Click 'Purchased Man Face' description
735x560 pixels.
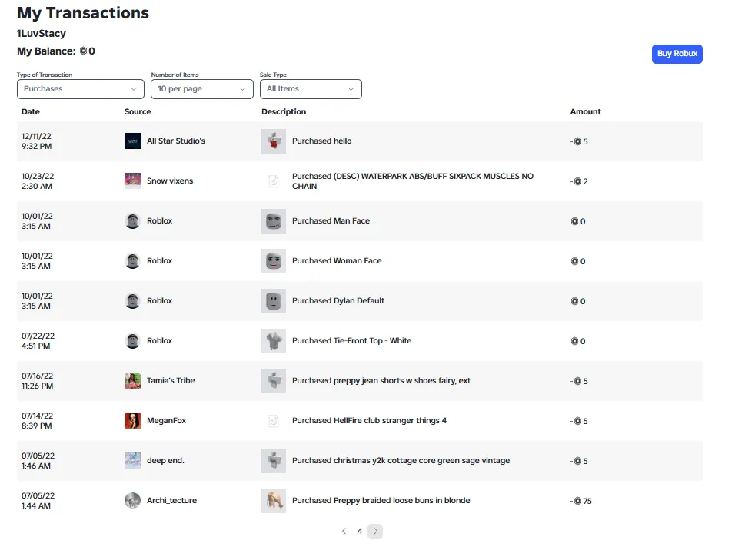(x=331, y=220)
